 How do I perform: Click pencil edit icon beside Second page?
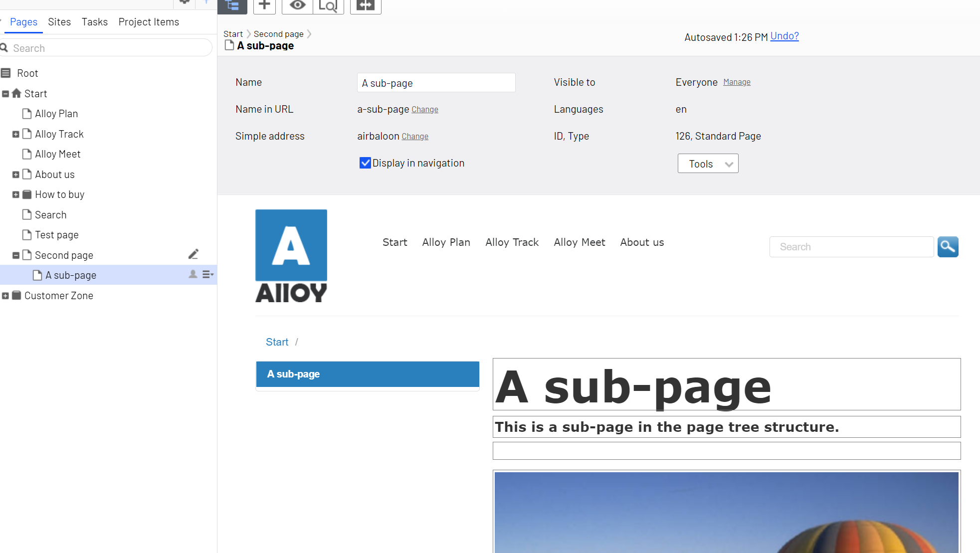point(194,255)
